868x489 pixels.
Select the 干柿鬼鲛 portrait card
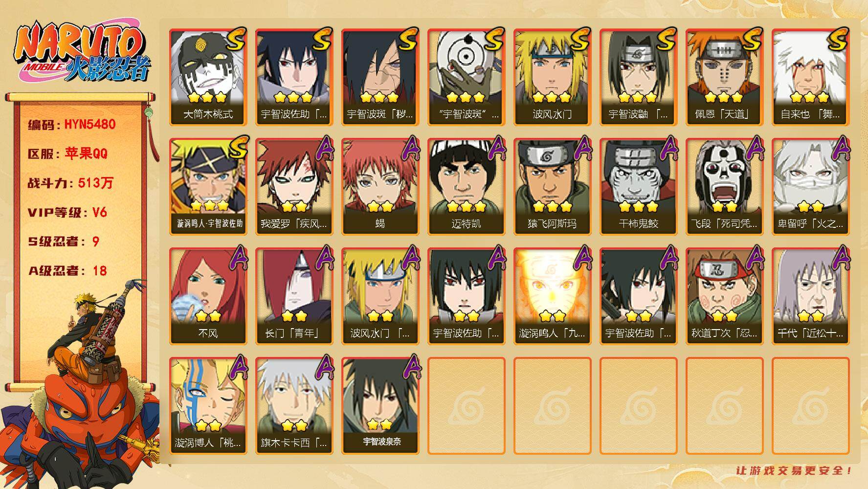click(639, 187)
